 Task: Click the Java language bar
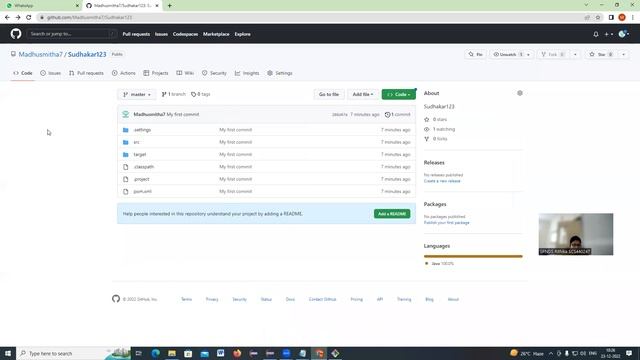pyautogui.click(x=473, y=256)
